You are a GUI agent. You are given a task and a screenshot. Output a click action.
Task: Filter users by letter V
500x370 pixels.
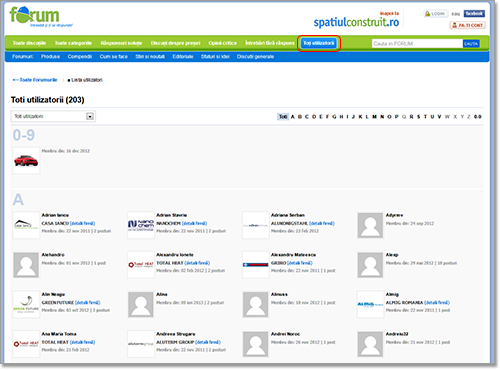(439, 117)
